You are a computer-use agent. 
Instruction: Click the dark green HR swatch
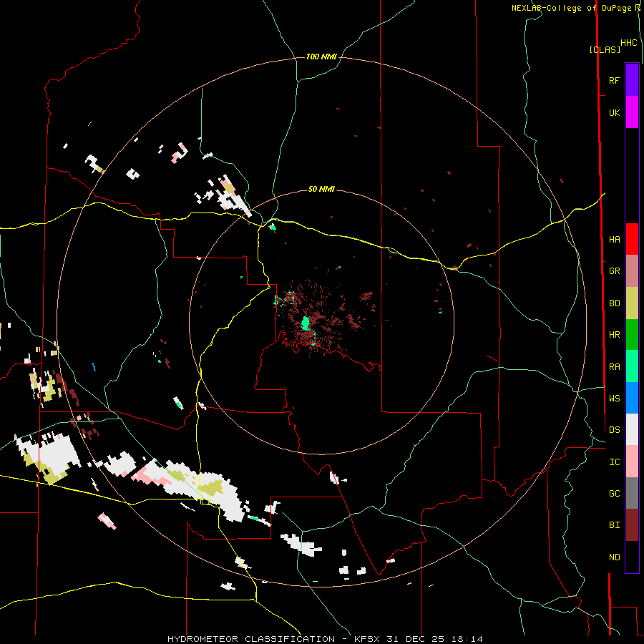(632, 334)
